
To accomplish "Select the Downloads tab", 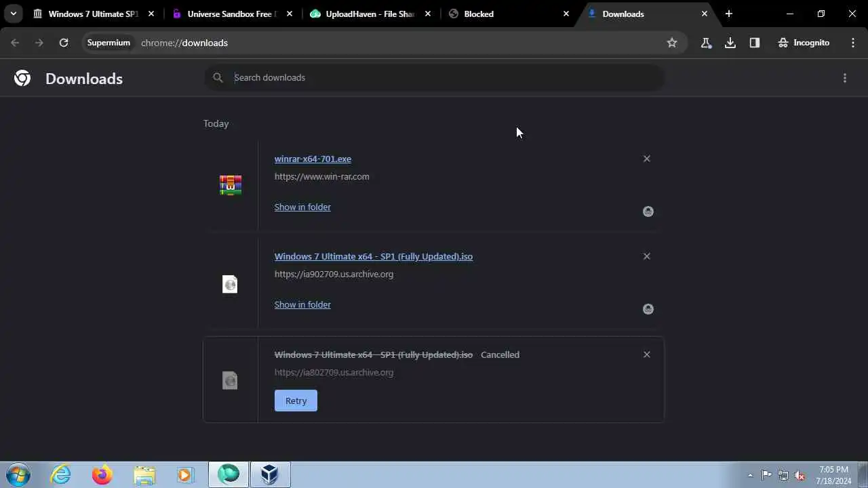I will click(x=648, y=14).
